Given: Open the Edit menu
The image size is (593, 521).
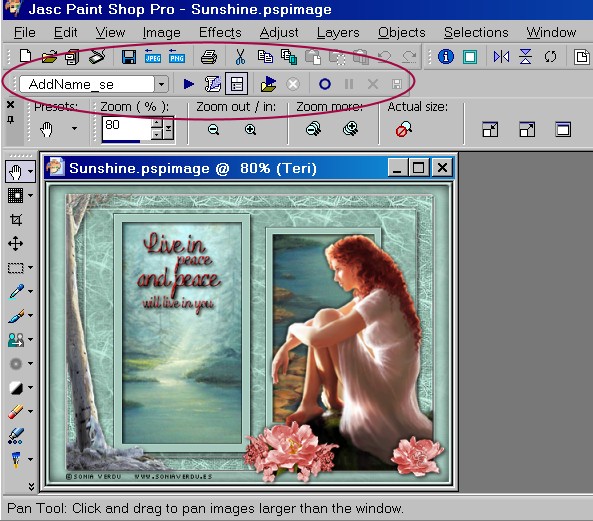Looking at the screenshot, I should coord(65,33).
